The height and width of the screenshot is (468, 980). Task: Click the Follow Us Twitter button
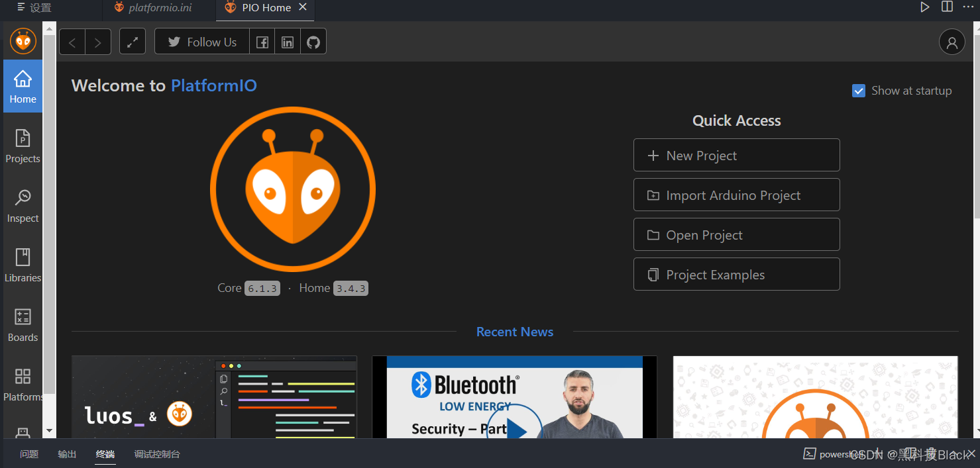202,42
